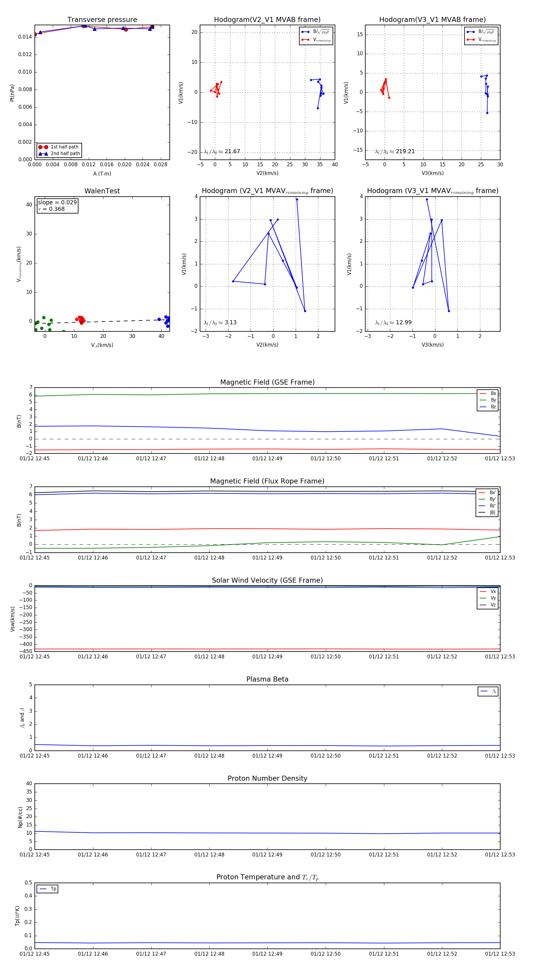Click the 'Hodogram(V2_V1 MVAB frame)' title
Image resolution: width=535 pixels, height=980 pixels.
coord(267,20)
